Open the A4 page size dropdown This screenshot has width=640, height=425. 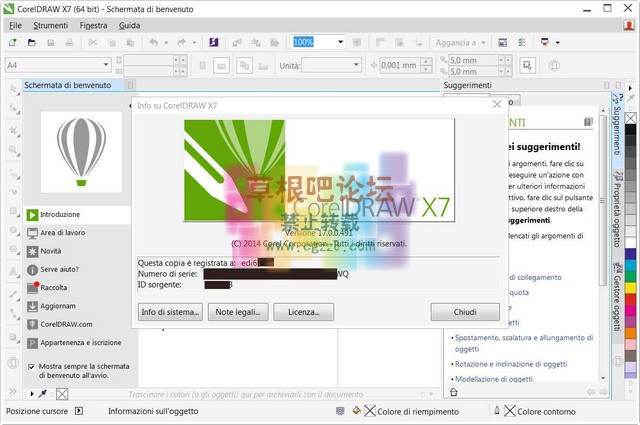[x=106, y=65]
